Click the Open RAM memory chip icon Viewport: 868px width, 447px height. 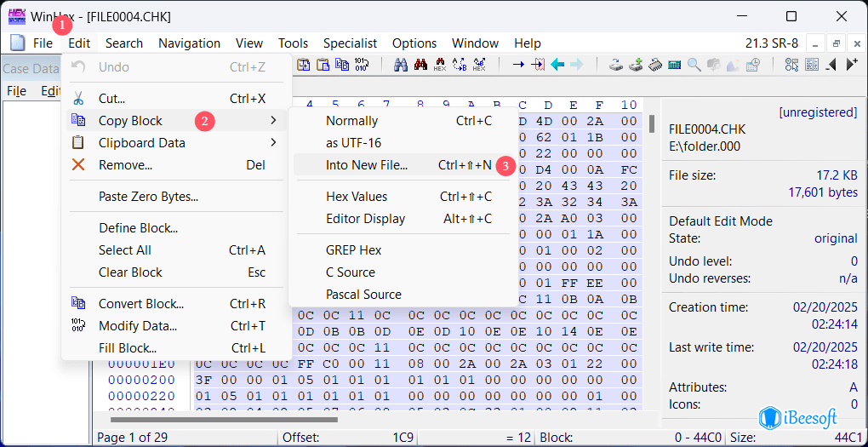[x=655, y=65]
